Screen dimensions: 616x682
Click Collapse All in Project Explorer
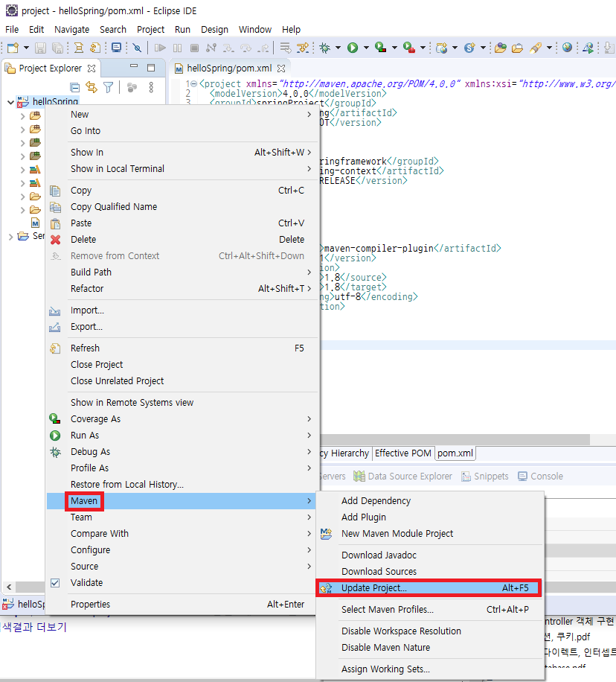[75, 87]
